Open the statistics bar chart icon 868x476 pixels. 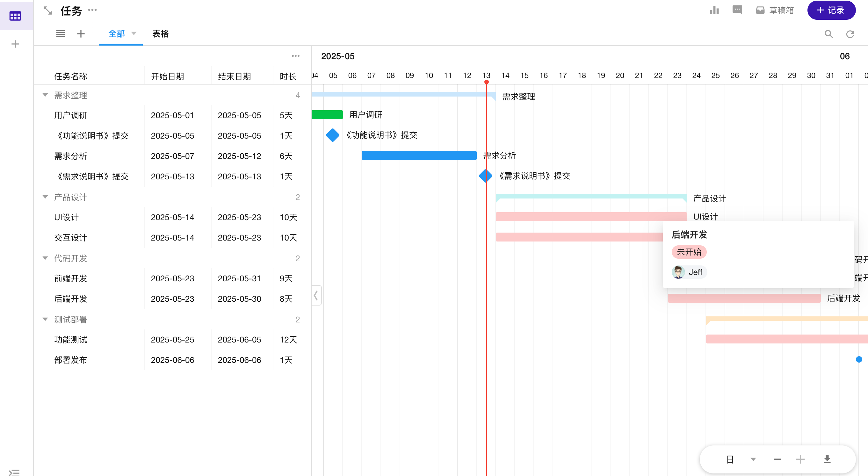(x=714, y=11)
